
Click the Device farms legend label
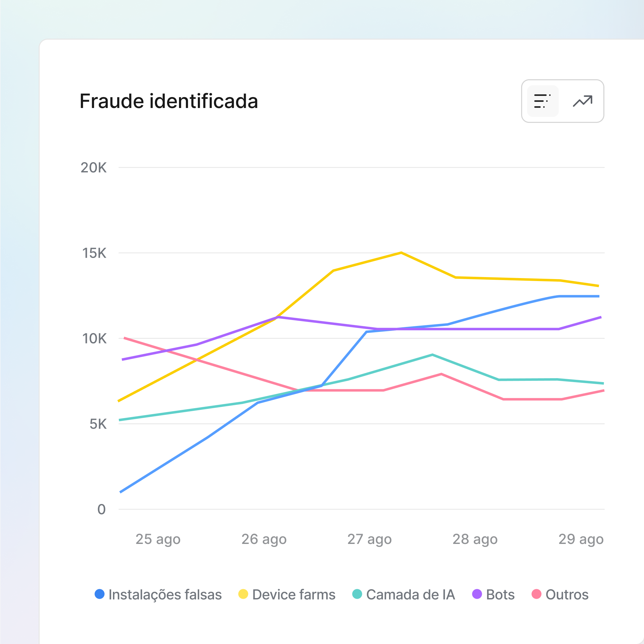(x=294, y=594)
